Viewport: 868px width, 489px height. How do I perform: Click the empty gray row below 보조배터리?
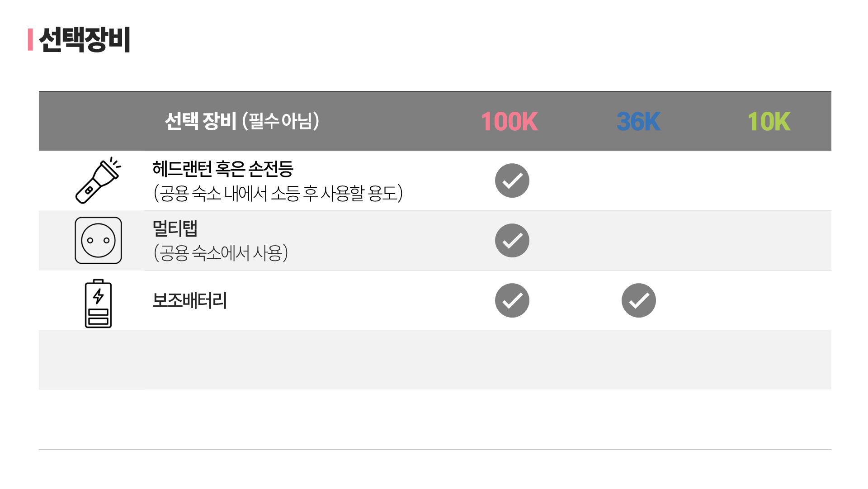click(435, 360)
